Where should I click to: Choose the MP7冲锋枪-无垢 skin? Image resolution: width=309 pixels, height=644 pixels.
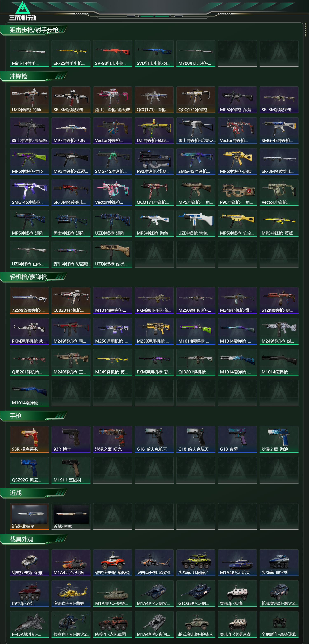tap(71, 131)
